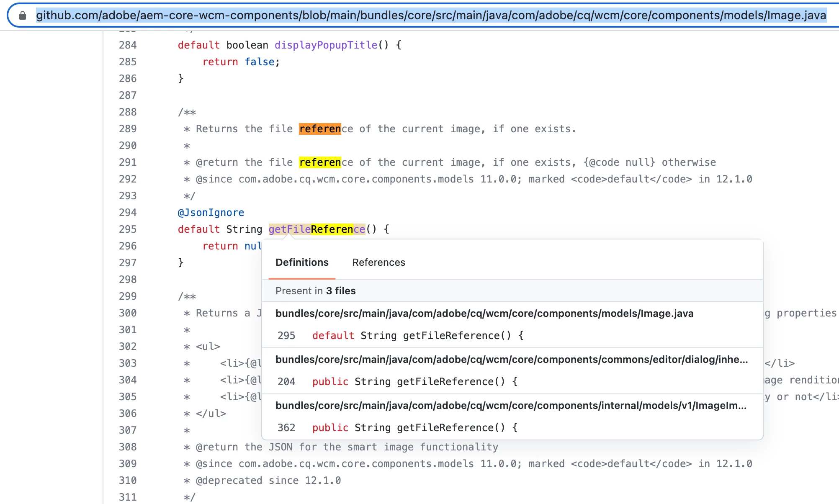Click the orange highlighted 'referen' match on line 289
This screenshot has height=504, width=839.
coord(320,129)
